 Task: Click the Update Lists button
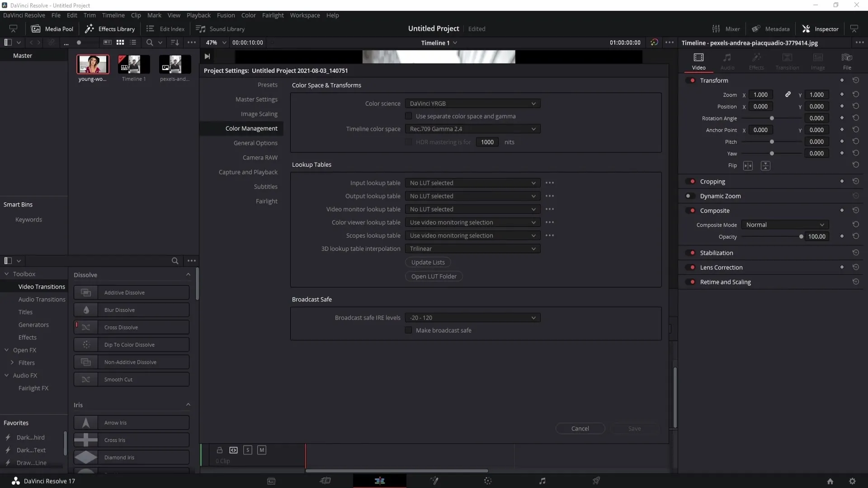pos(428,262)
